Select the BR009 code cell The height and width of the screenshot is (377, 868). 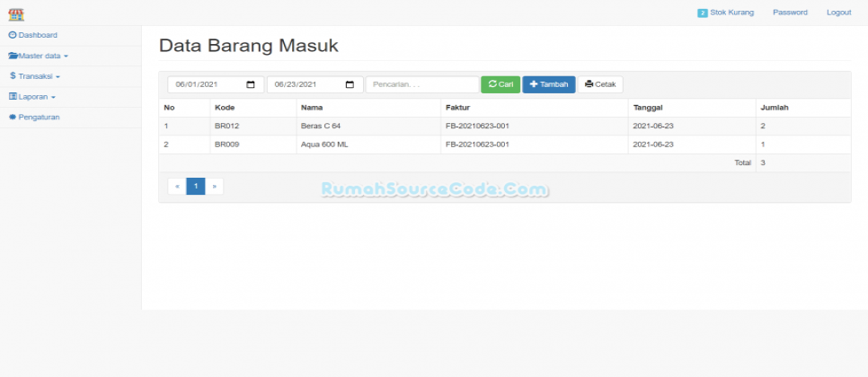click(x=253, y=145)
